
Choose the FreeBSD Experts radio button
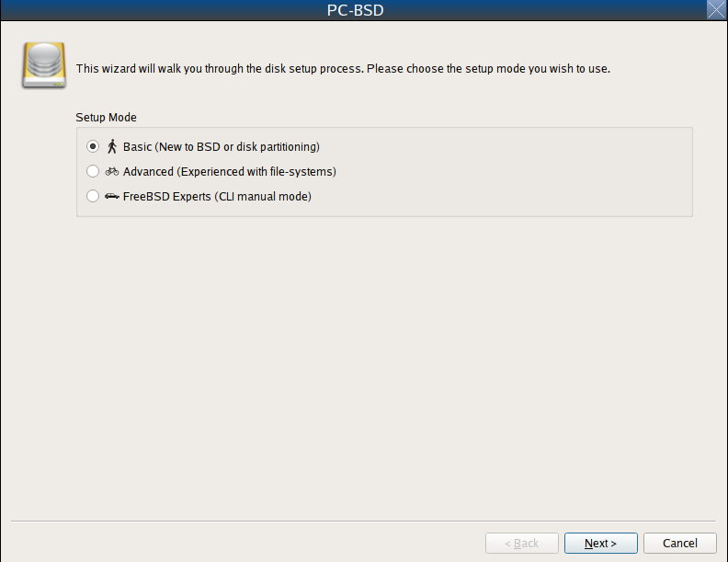[x=93, y=196]
